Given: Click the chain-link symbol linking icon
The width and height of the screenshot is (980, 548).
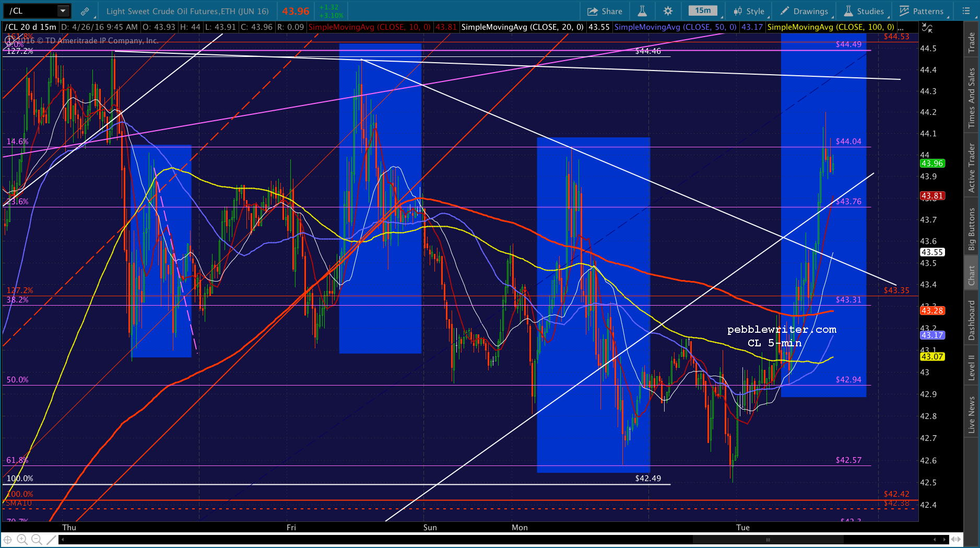Looking at the screenshot, I should pyautogui.click(x=85, y=11).
